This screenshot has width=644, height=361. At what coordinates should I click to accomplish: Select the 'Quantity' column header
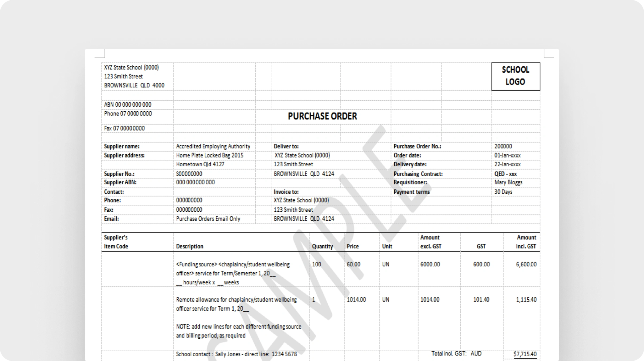322,247
